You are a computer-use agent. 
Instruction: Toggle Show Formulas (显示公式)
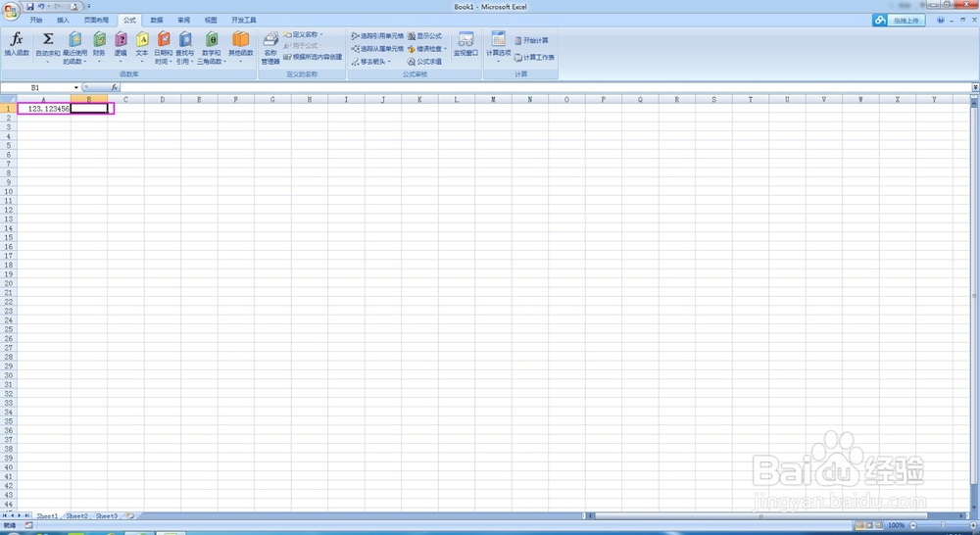(x=424, y=36)
